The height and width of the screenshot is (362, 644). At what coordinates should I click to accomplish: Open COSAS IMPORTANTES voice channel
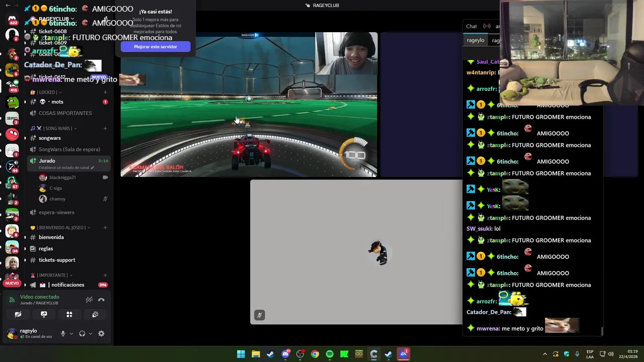pyautogui.click(x=68, y=113)
